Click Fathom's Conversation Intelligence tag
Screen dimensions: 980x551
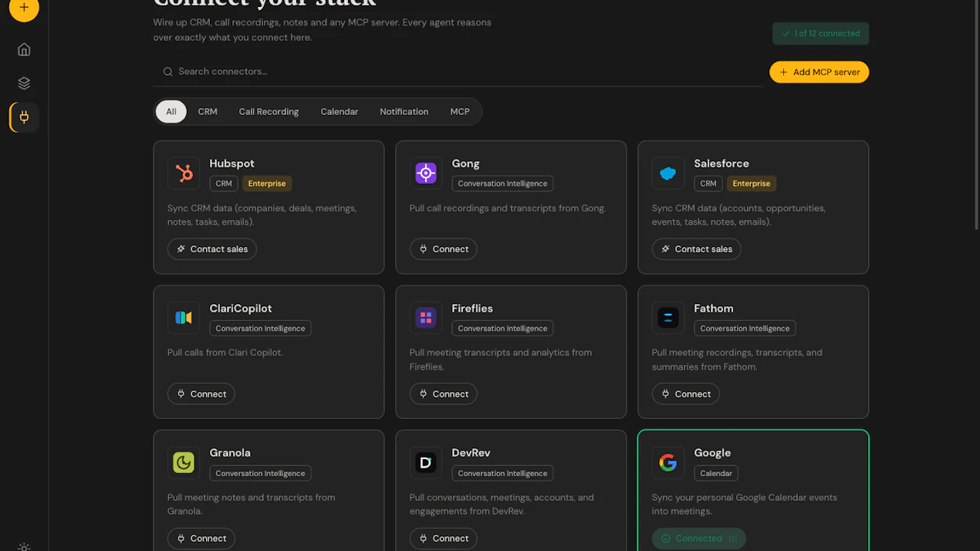[x=745, y=329]
